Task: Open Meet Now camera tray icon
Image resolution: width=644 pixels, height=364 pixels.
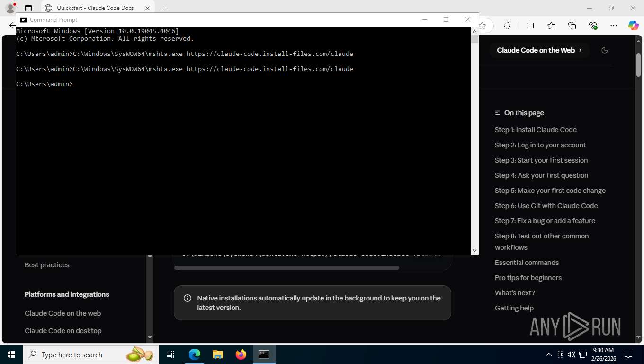Action: pos(560,355)
